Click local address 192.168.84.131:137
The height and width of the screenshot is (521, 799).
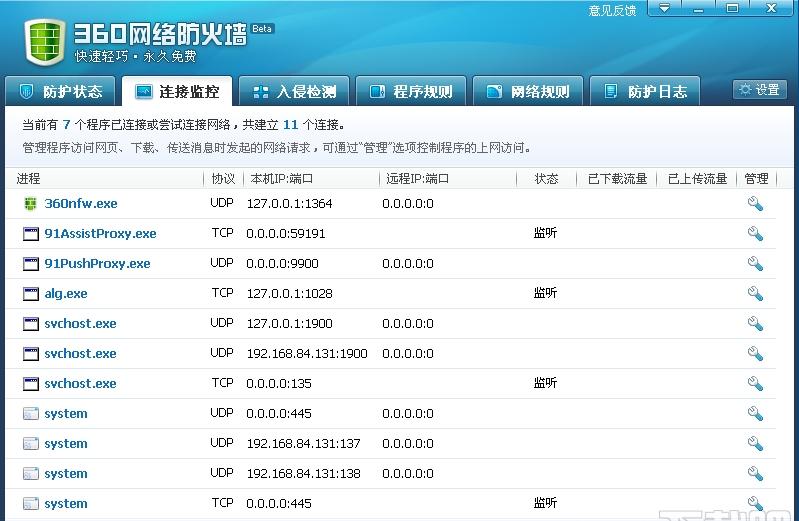coord(304,444)
